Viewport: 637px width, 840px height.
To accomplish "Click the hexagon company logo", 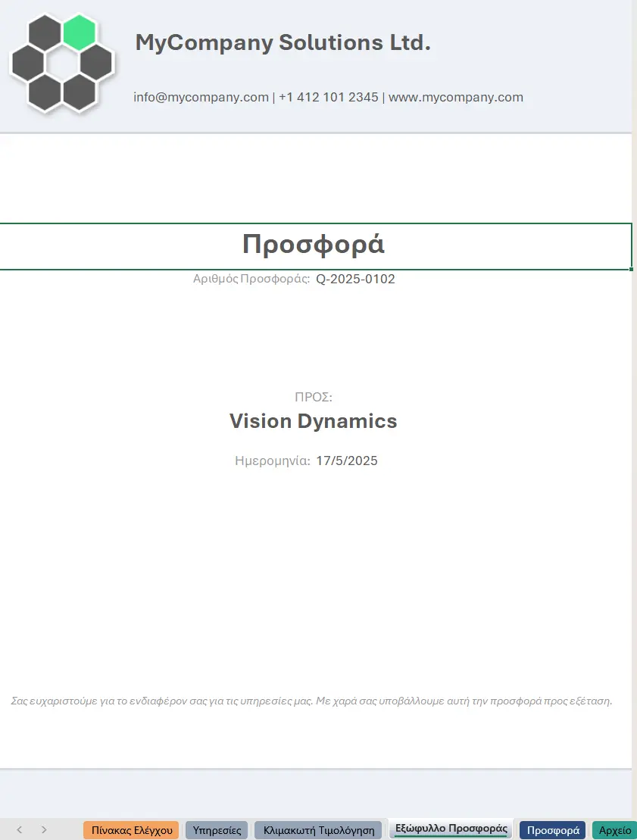I will click(x=63, y=63).
